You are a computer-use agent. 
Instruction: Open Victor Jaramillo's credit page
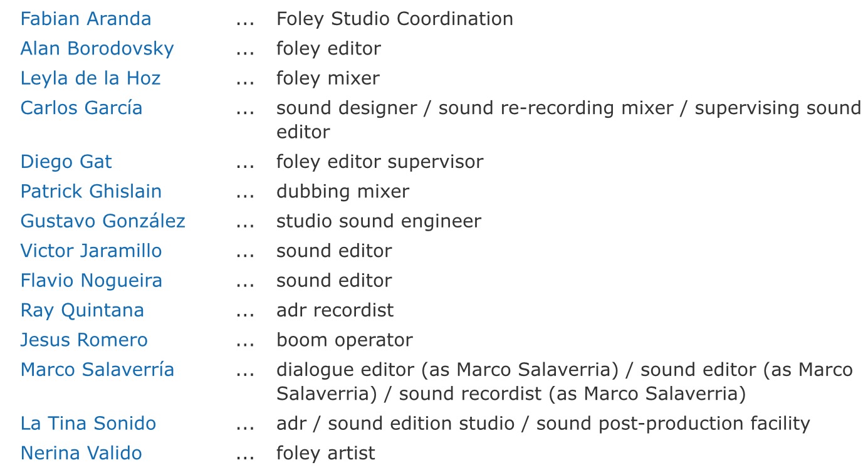91,251
